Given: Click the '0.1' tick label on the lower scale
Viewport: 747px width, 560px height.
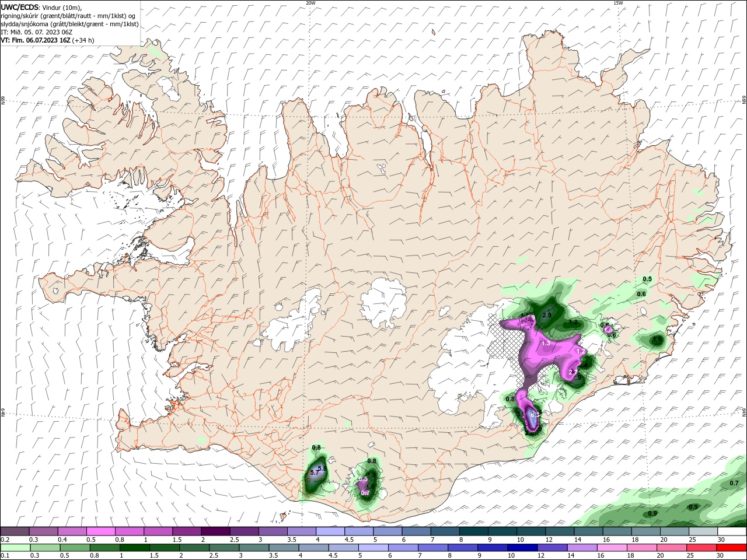Looking at the screenshot, I should click(4, 556).
